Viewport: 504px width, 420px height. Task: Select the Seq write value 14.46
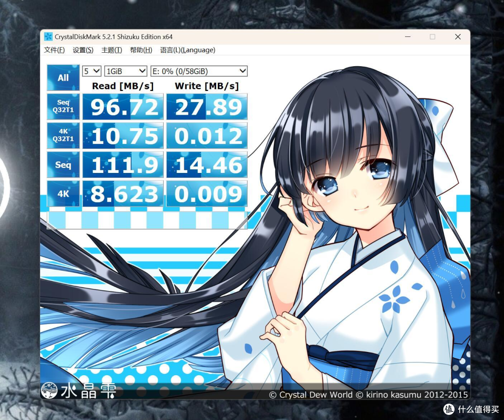[207, 165]
